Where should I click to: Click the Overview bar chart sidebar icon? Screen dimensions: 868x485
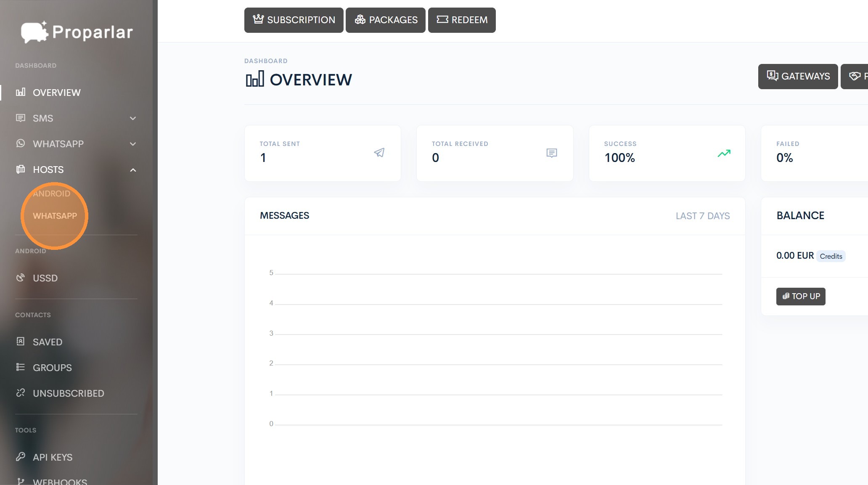pos(21,92)
